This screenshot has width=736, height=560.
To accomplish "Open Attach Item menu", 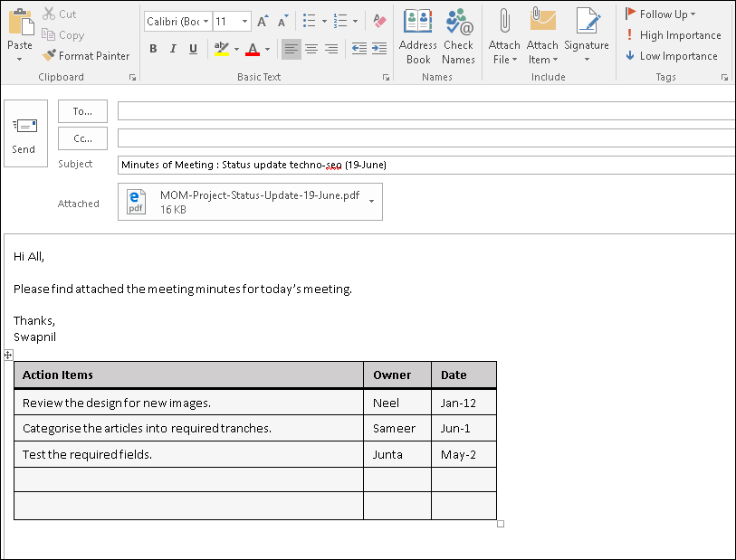I will (x=542, y=36).
